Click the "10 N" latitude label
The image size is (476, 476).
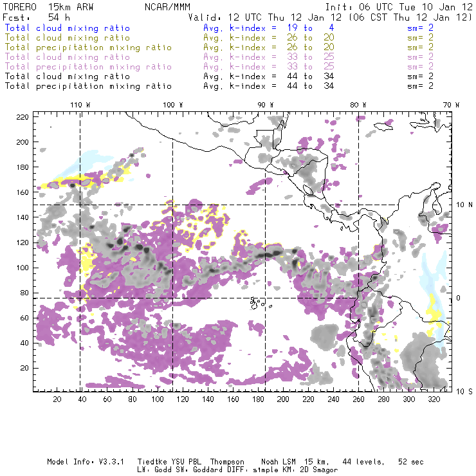point(464,205)
